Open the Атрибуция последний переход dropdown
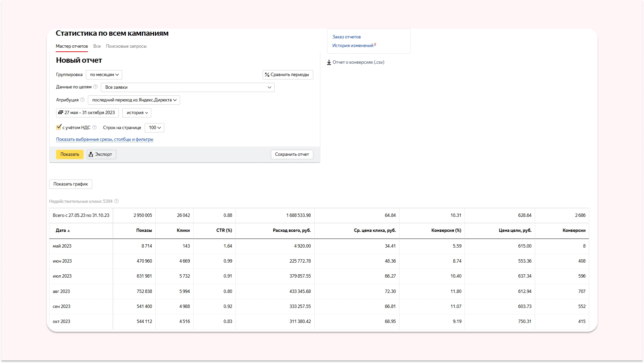The image size is (644, 363). [134, 100]
